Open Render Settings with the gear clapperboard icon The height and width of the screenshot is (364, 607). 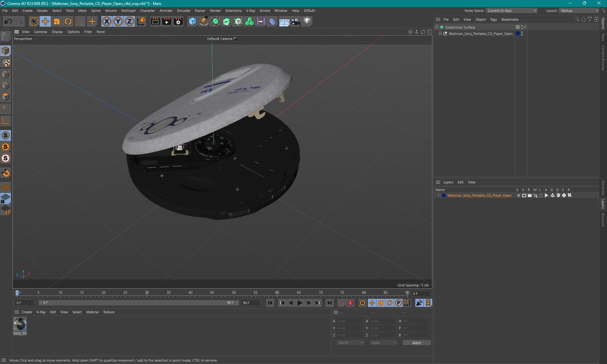click(x=178, y=21)
